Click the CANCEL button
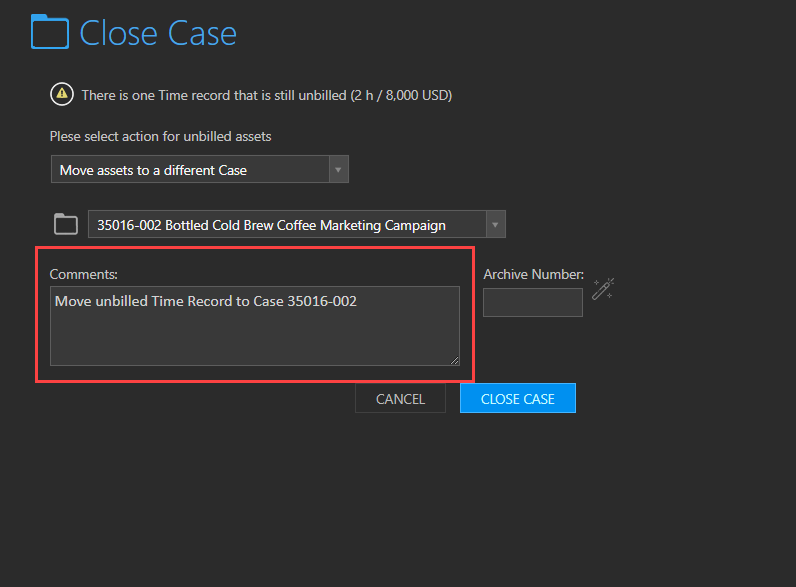The image size is (796, 587). coord(401,399)
